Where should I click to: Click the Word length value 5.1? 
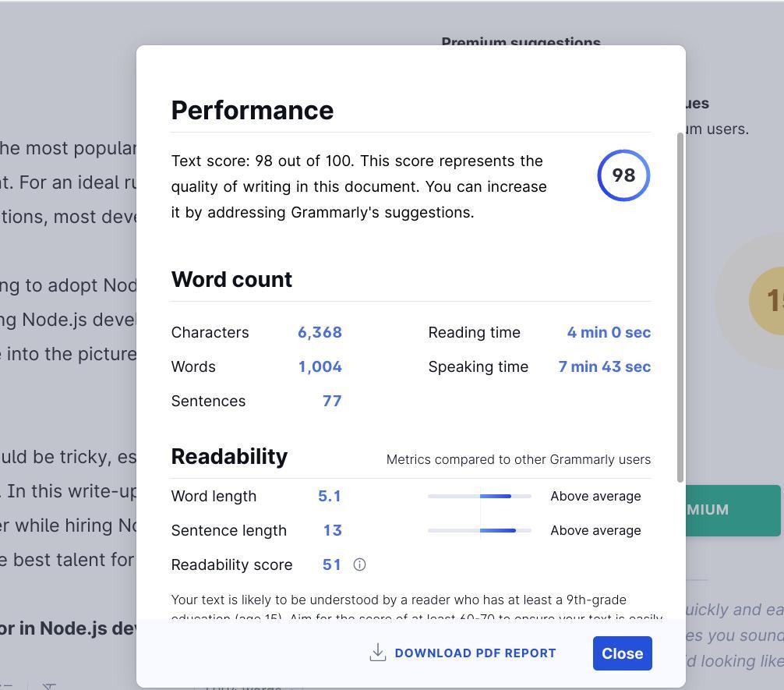coord(330,496)
